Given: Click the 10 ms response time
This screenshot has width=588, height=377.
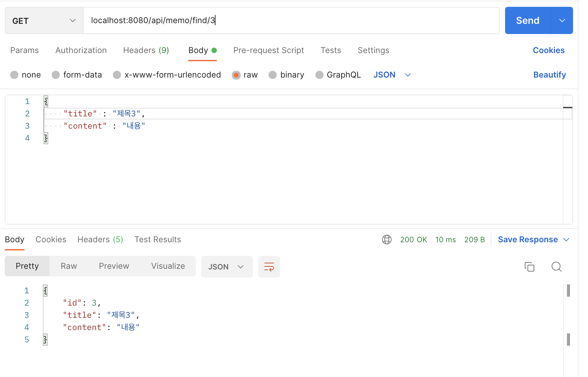Looking at the screenshot, I should coord(446,240).
